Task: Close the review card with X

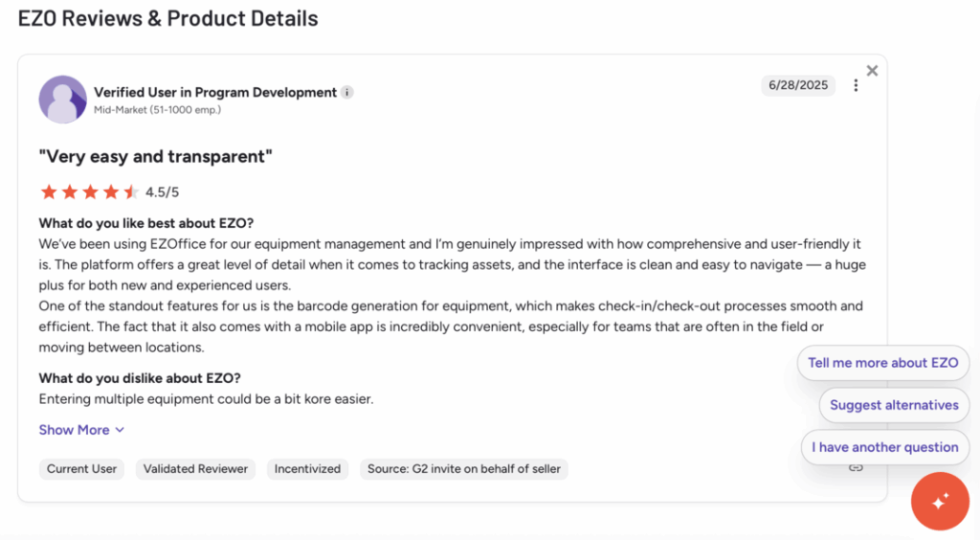Action: point(872,70)
